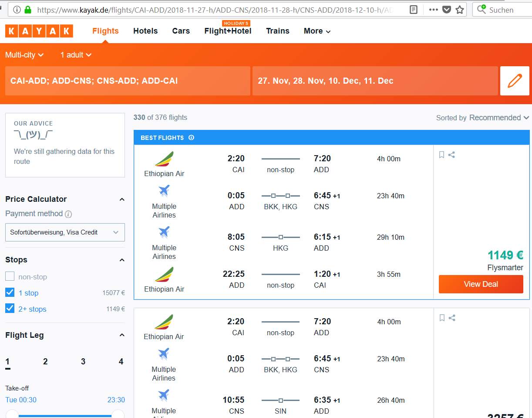Uncheck the 1 stop filter

pos(10,292)
